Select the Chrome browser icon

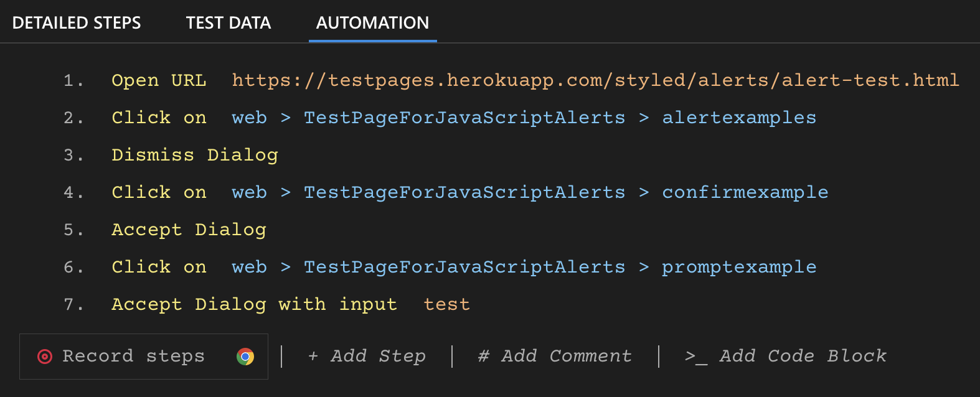[x=245, y=356]
